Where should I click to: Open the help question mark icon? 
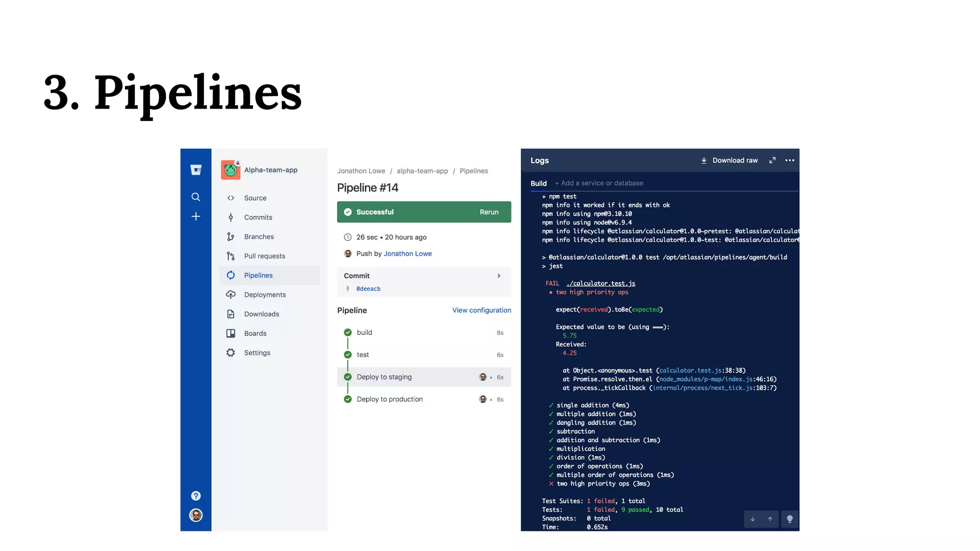(196, 496)
